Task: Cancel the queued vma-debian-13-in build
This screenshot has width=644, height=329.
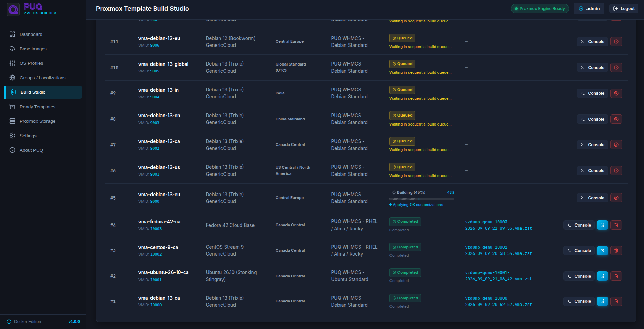Action: click(616, 93)
